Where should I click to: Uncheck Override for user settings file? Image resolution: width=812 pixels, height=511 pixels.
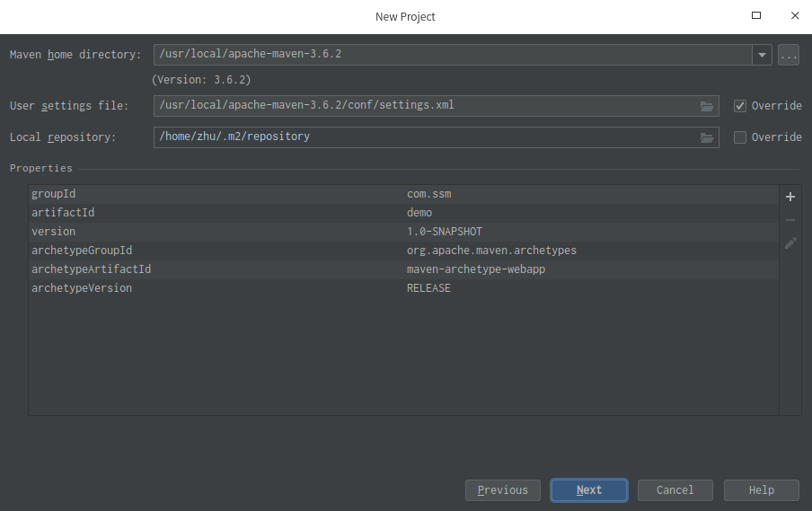pyautogui.click(x=740, y=106)
